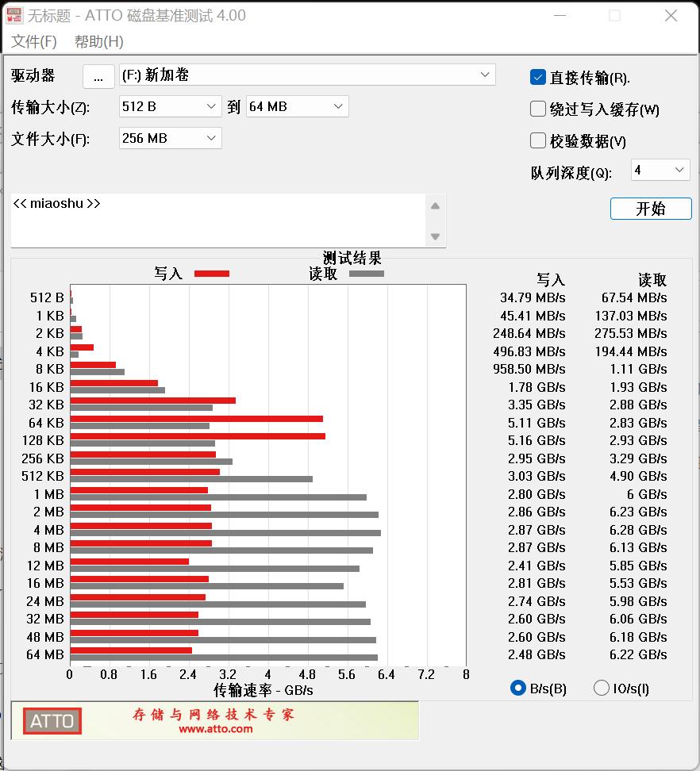Open the queue depth dropdown showing 4
This screenshot has height=771, width=700.
(681, 169)
